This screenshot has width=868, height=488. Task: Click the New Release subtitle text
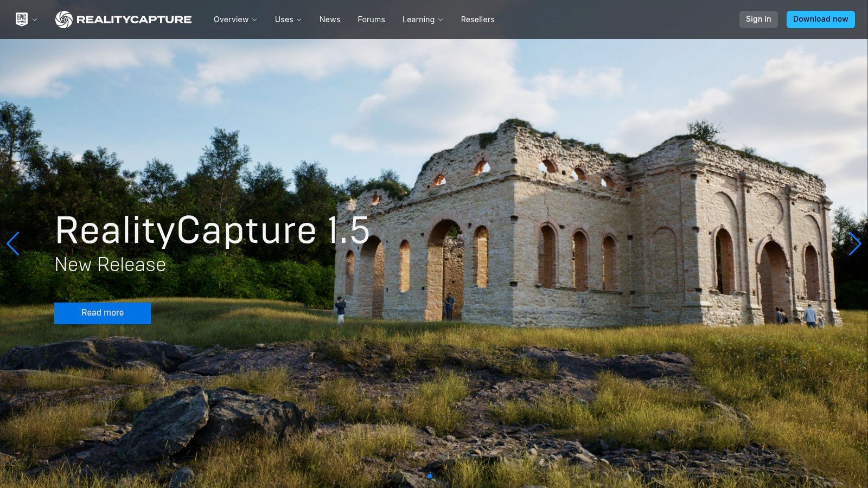[110, 265]
